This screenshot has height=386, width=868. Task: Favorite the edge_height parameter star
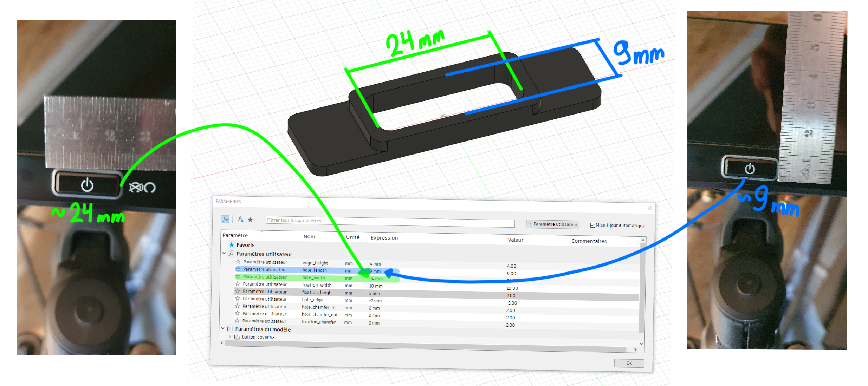238,262
